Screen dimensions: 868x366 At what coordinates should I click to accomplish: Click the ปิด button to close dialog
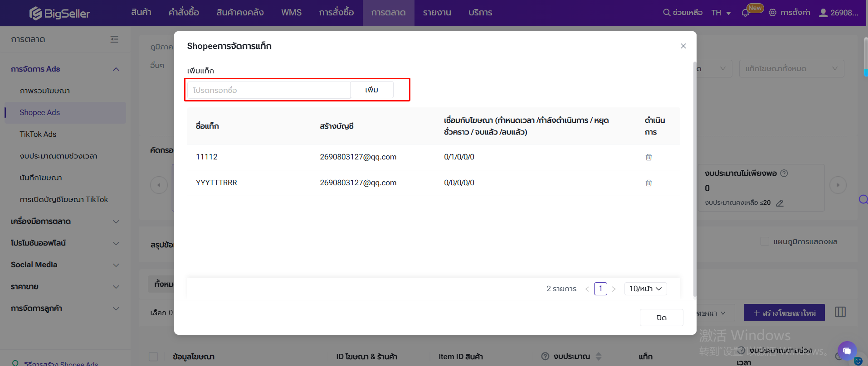(x=661, y=318)
